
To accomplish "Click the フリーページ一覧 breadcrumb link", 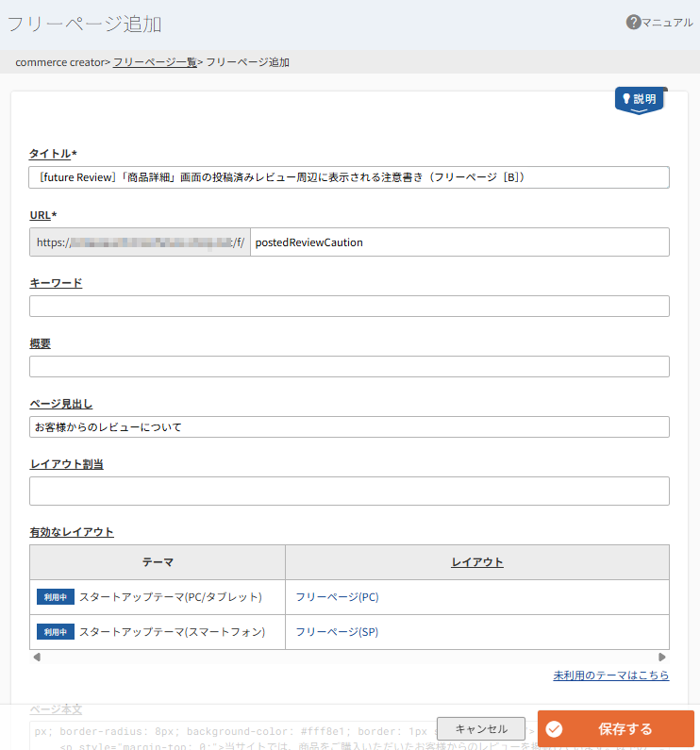I will [x=155, y=62].
